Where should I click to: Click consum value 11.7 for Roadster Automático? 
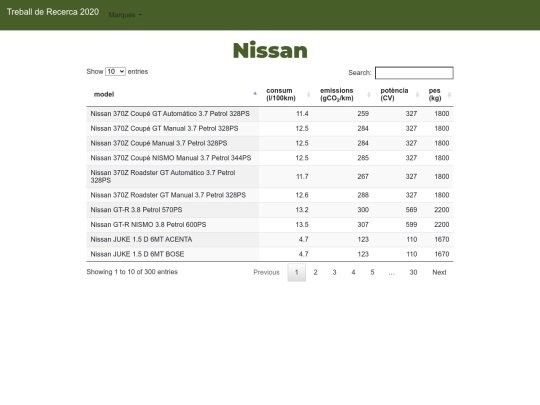pos(302,177)
